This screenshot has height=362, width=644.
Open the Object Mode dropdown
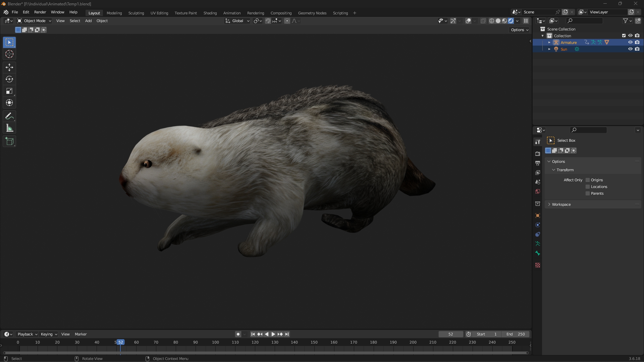coord(34,21)
